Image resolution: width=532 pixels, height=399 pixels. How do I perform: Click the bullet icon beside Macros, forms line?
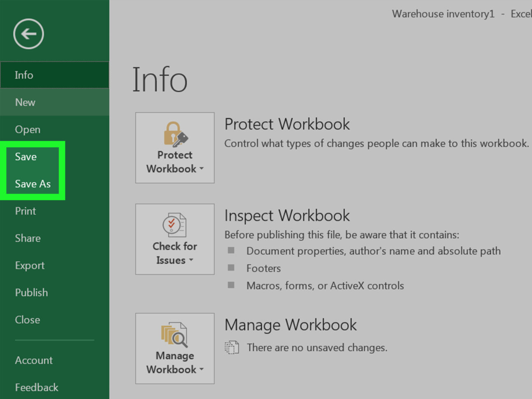(232, 285)
